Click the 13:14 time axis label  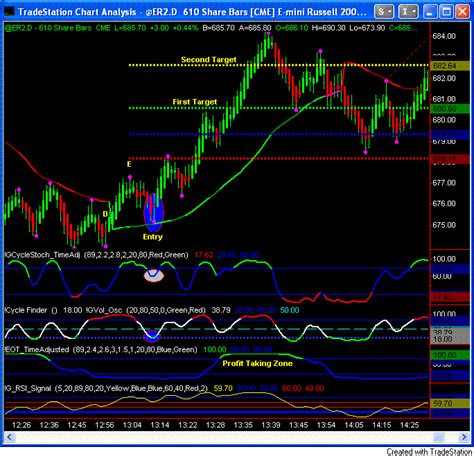click(160, 425)
